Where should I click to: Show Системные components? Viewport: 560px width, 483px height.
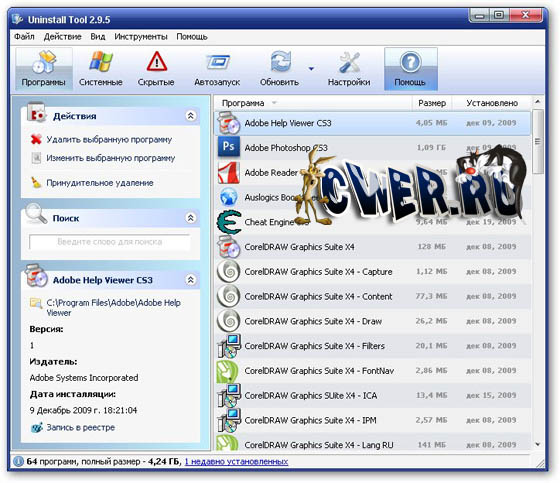101,69
